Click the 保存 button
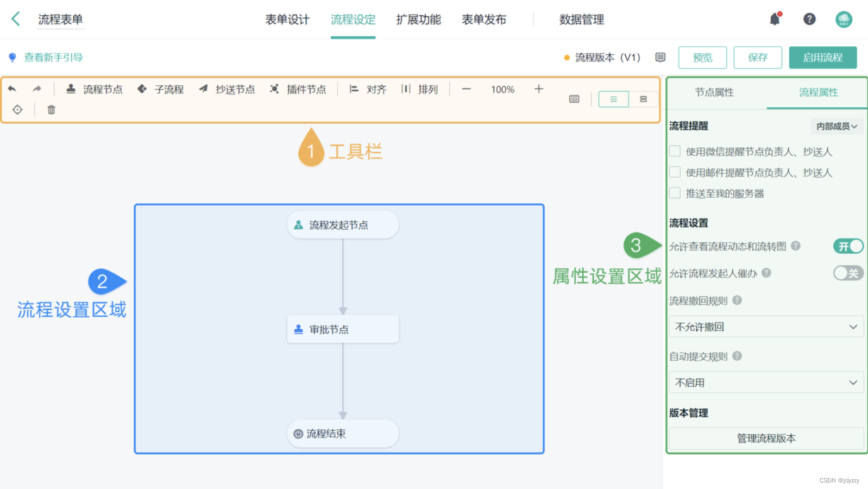The width and height of the screenshot is (868, 489). (758, 58)
